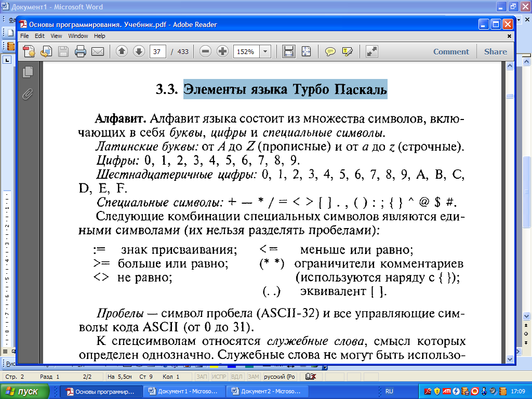Click the spelling check book icon in Word status bar

[x=311, y=377]
